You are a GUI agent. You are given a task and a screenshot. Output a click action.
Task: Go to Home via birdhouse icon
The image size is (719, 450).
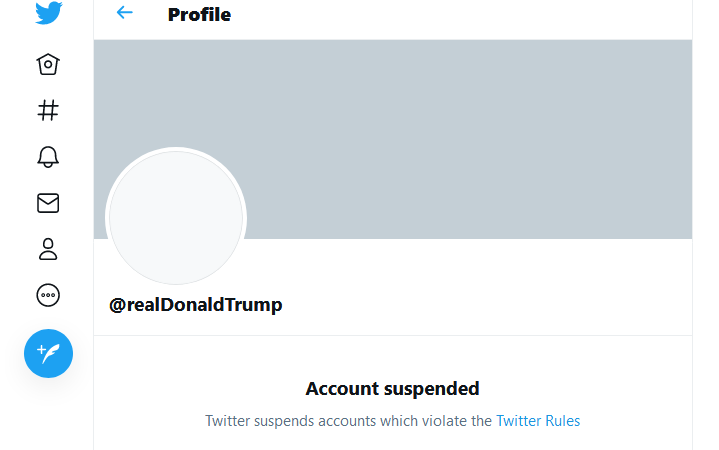pyautogui.click(x=48, y=64)
